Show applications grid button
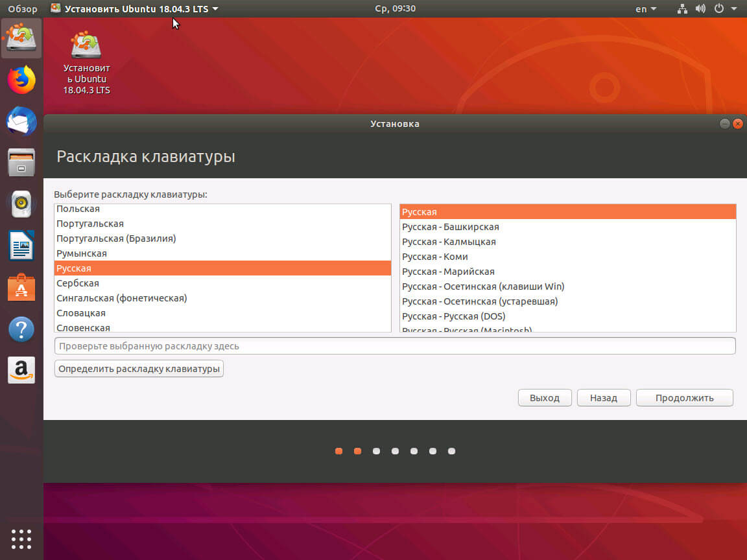The image size is (747, 560). pyautogui.click(x=21, y=539)
